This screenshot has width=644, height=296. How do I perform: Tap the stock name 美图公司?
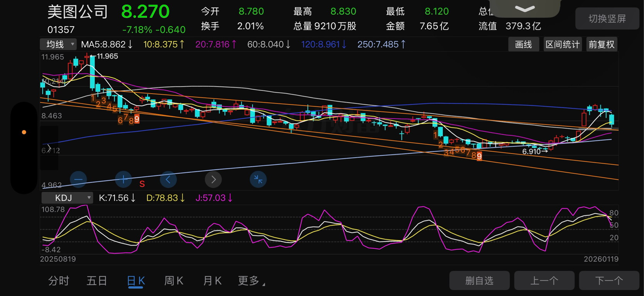tap(78, 12)
